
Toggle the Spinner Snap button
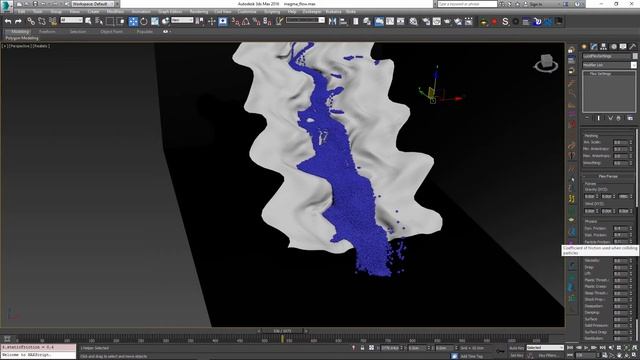click(267, 21)
